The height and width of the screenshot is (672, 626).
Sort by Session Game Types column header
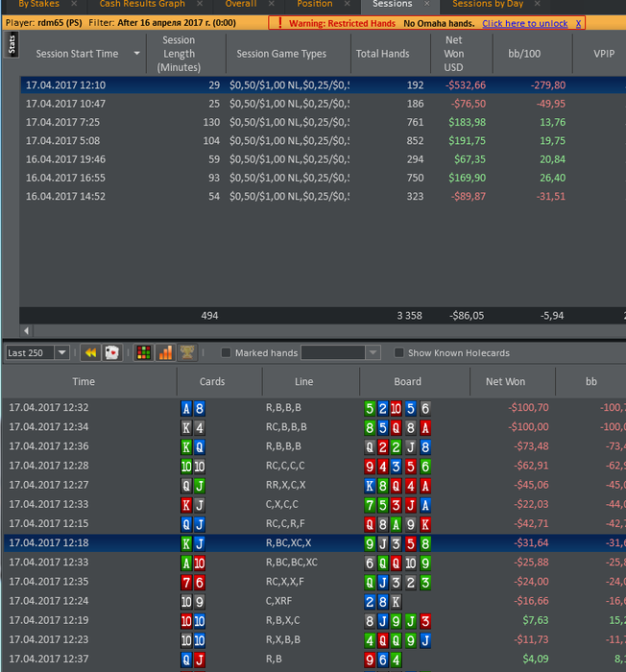281,54
